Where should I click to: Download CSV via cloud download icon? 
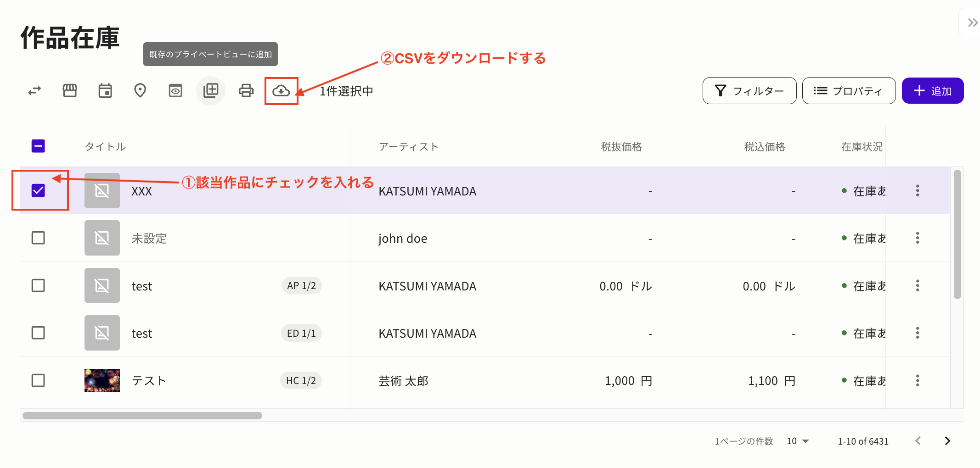[x=281, y=91]
